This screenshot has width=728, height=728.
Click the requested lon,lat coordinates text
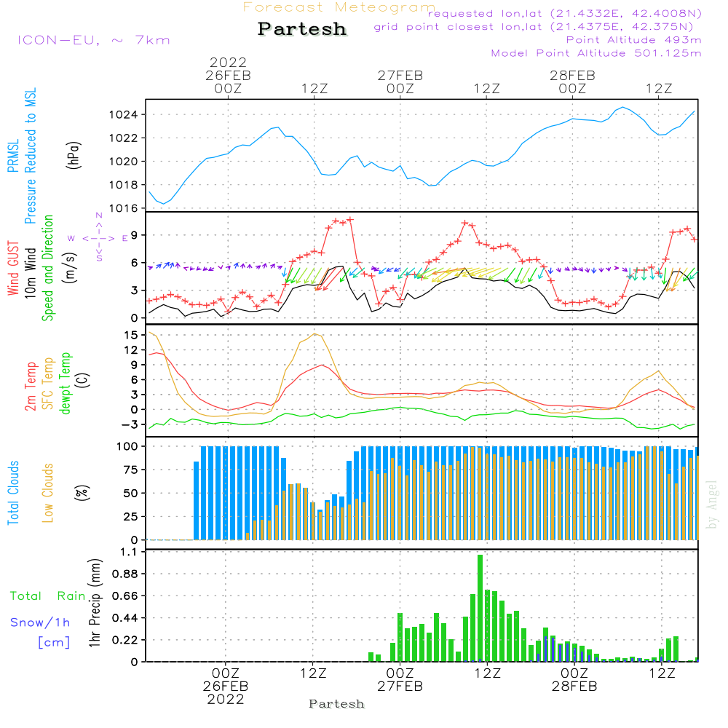[564, 14]
